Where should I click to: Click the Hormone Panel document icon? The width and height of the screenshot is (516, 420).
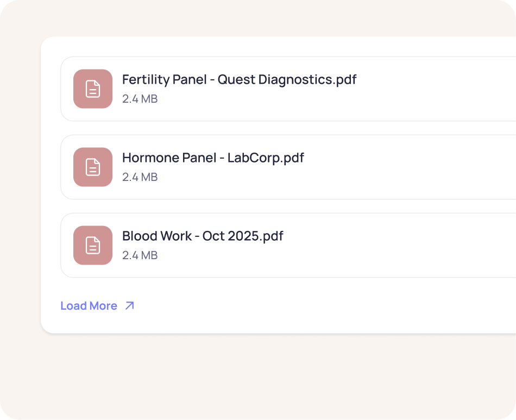click(x=93, y=167)
